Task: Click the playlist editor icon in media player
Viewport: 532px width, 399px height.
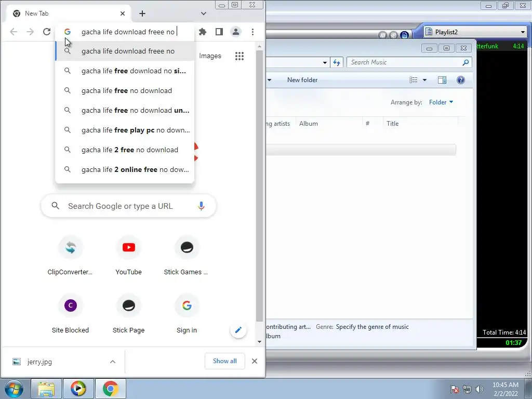Action: tap(404, 35)
